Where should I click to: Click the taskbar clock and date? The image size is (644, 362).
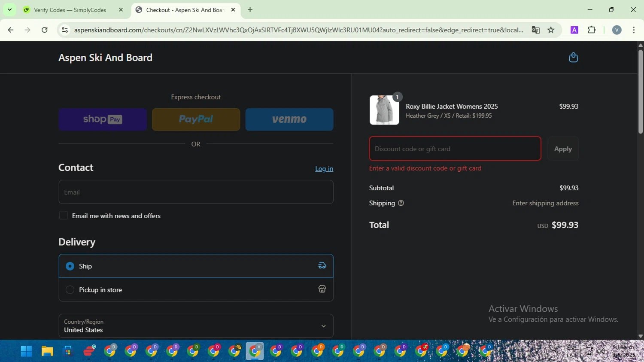point(623,351)
